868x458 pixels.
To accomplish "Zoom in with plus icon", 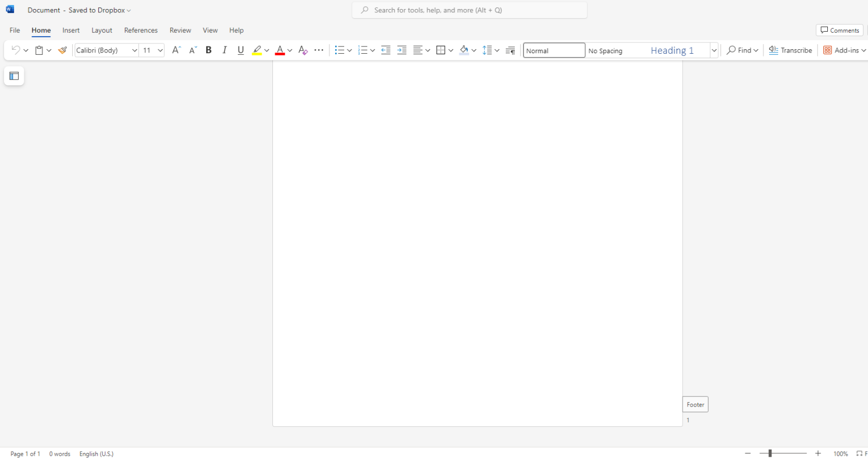I will 818,453.
